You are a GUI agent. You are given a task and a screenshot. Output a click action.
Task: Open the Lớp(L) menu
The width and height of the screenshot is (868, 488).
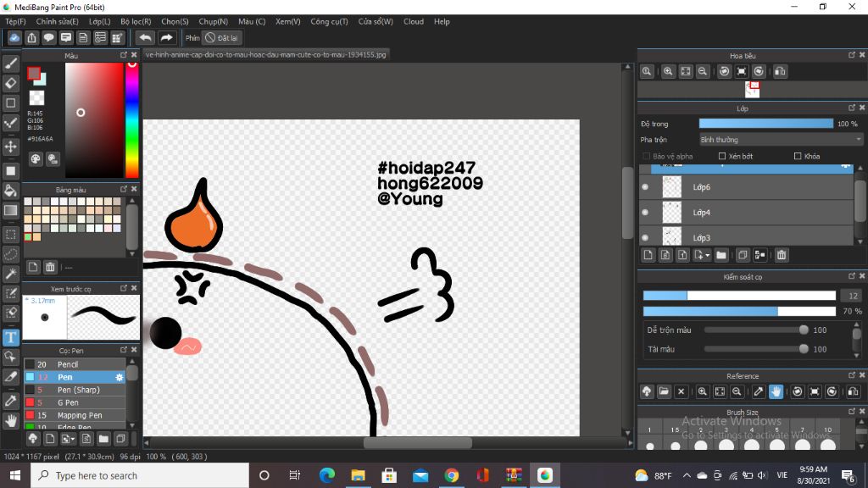click(x=100, y=21)
